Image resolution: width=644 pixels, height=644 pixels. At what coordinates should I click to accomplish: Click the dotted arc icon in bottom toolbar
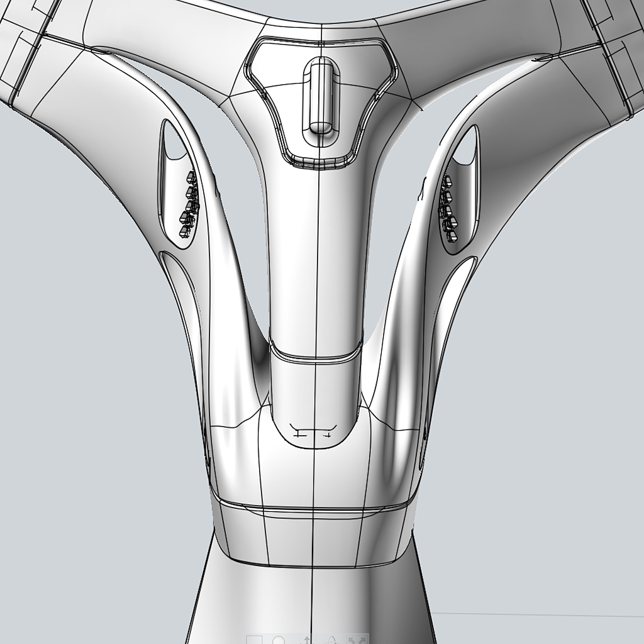click(x=332, y=640)
